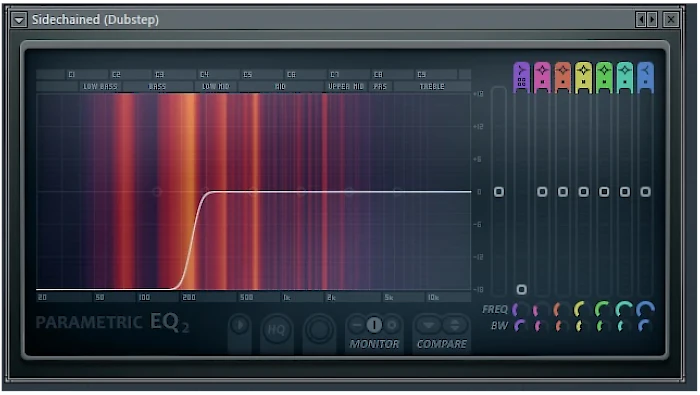This screenshot has width=700, height=395.
Task: Click the blue band 7 level slider handle
Action: 645,192
